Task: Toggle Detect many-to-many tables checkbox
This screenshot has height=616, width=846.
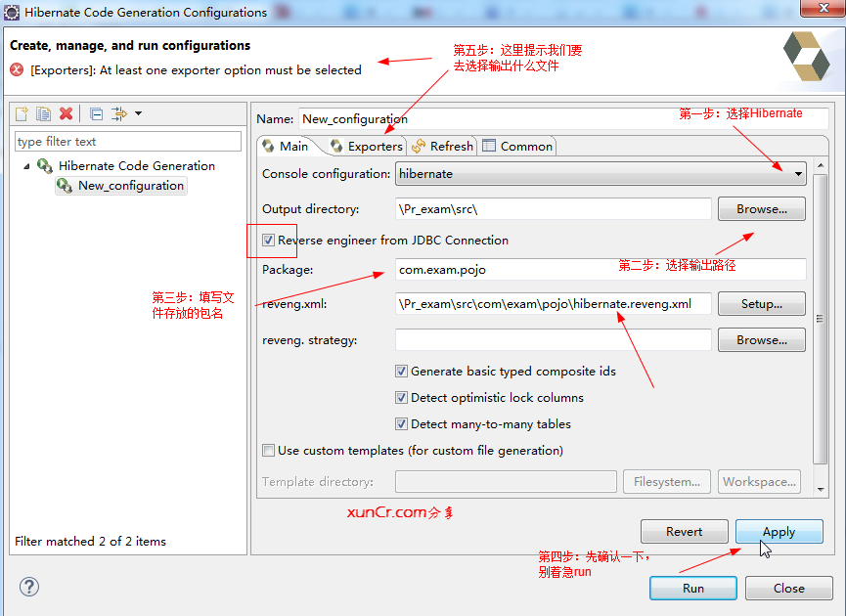Action: [401, 424]
